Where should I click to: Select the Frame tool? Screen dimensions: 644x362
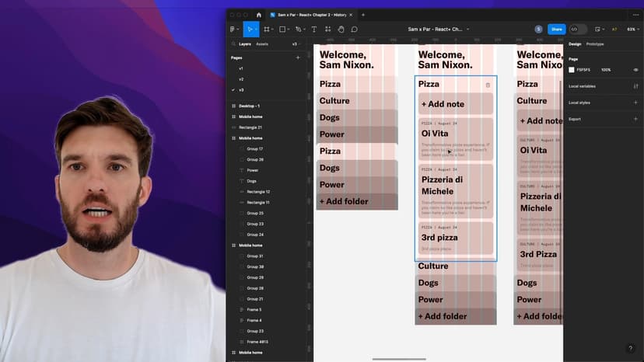point(267,30)
